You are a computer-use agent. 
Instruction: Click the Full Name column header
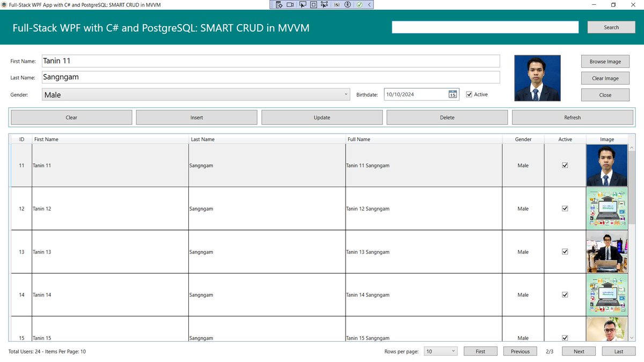tap(423, 139)
